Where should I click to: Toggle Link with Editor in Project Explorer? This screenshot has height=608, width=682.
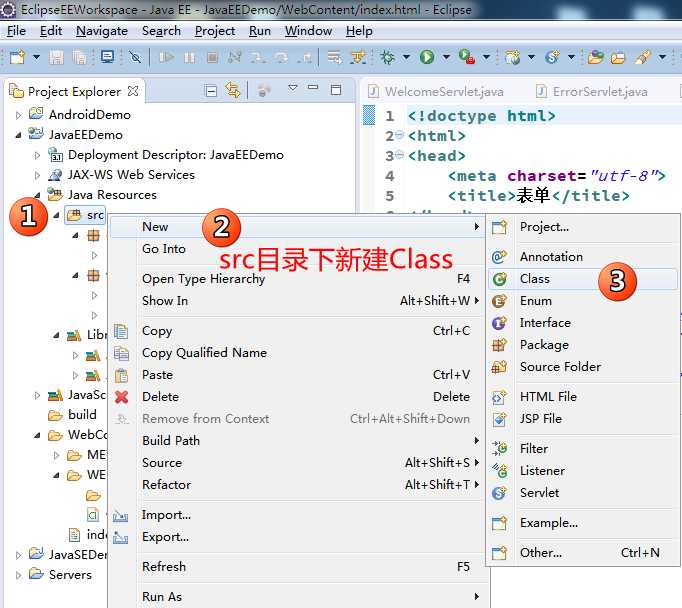[233, 90]
